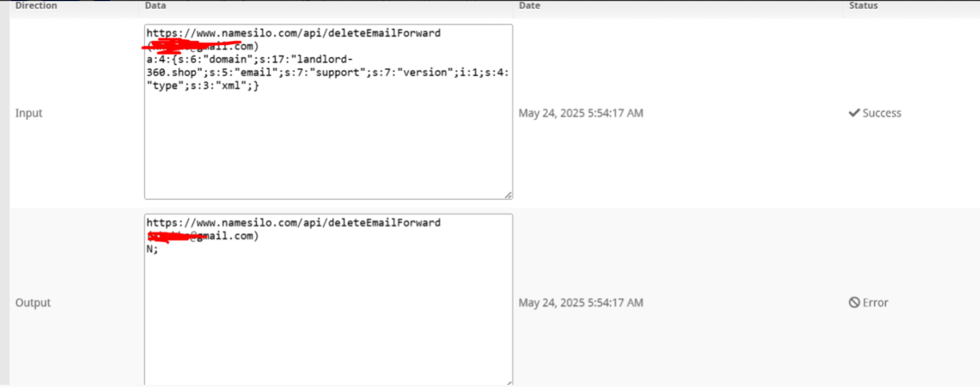This screenshot has height=387, width=980.
Task: Click the "N;" line in Output box
Action: (x=152, y=249)
